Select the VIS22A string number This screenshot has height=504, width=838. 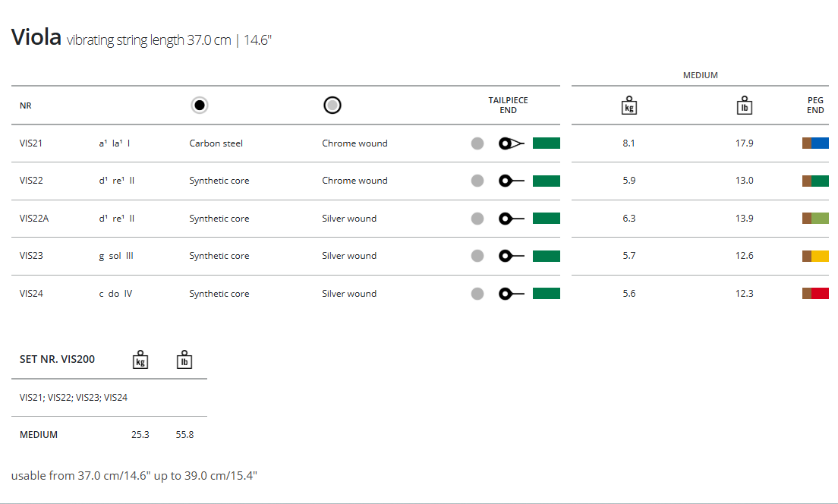pyautogui.click(x=34, y=219)
